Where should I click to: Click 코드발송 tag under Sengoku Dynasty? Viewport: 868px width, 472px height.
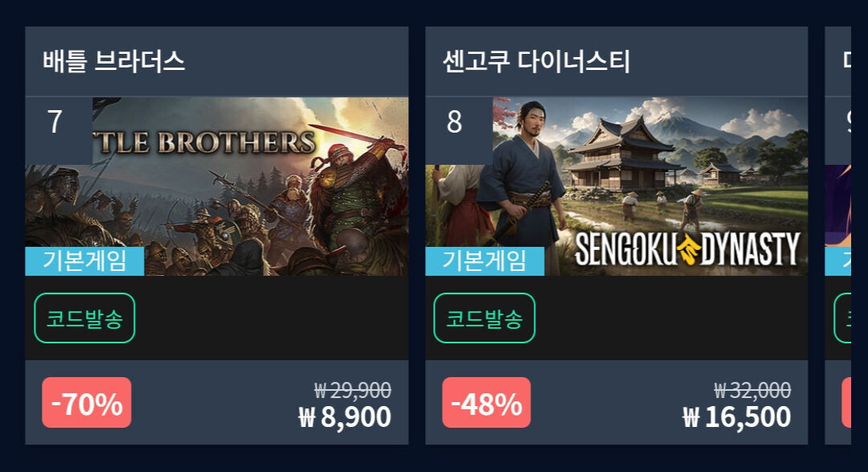pyautogui.click(x=485, y=318)
